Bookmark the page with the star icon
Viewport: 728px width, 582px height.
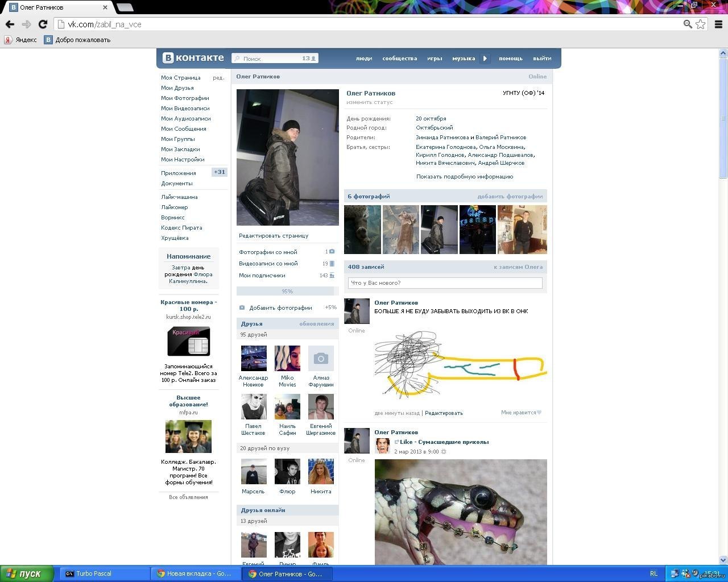[701, 24]
